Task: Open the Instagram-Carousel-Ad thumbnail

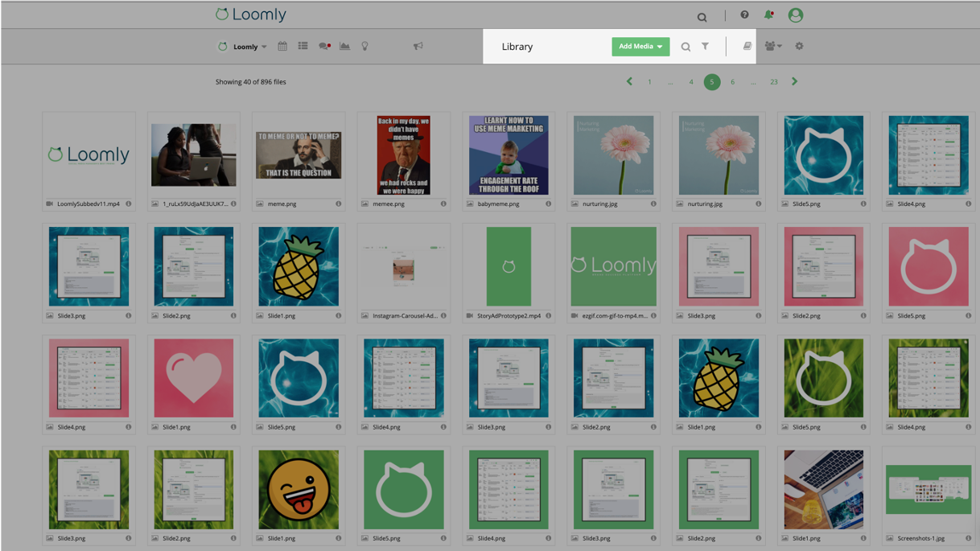Action: click(x=403, y=266)
